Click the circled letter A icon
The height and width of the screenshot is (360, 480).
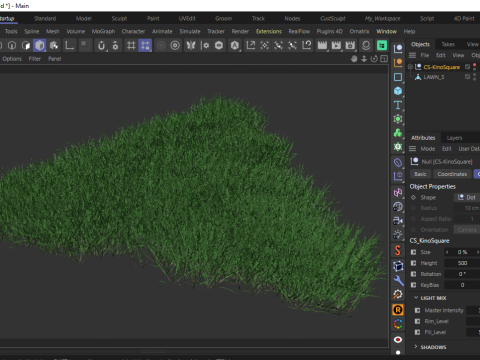(x=235, y=45)
